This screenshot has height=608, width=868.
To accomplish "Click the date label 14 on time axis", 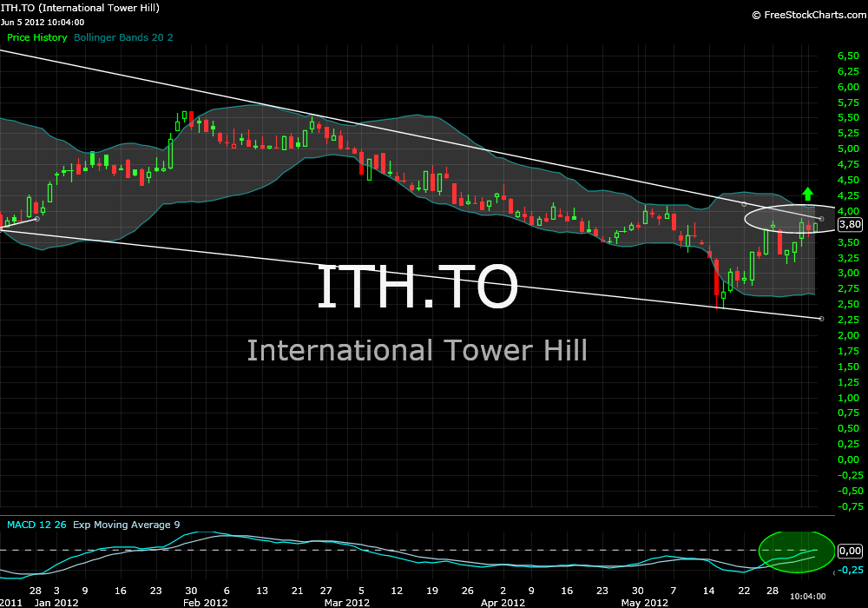I will point(708,591).
